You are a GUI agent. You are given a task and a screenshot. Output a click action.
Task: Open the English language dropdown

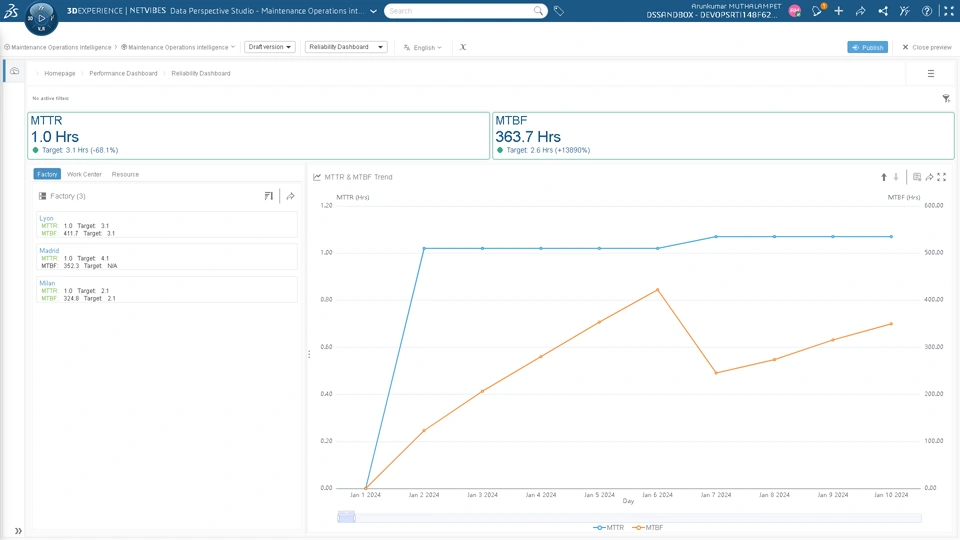(x=423, y=47)
